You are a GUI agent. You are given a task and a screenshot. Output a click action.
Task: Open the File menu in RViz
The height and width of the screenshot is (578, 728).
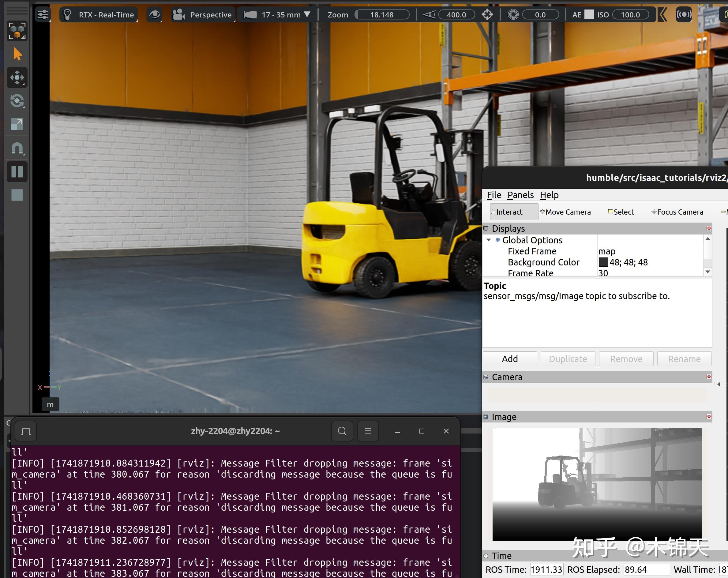(x=494, y=195)
